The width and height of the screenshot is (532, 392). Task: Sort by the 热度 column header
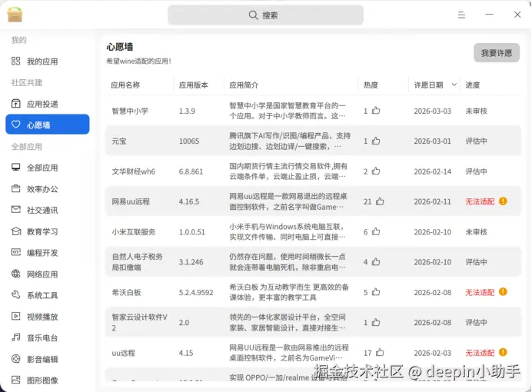[x=371, y=85]
